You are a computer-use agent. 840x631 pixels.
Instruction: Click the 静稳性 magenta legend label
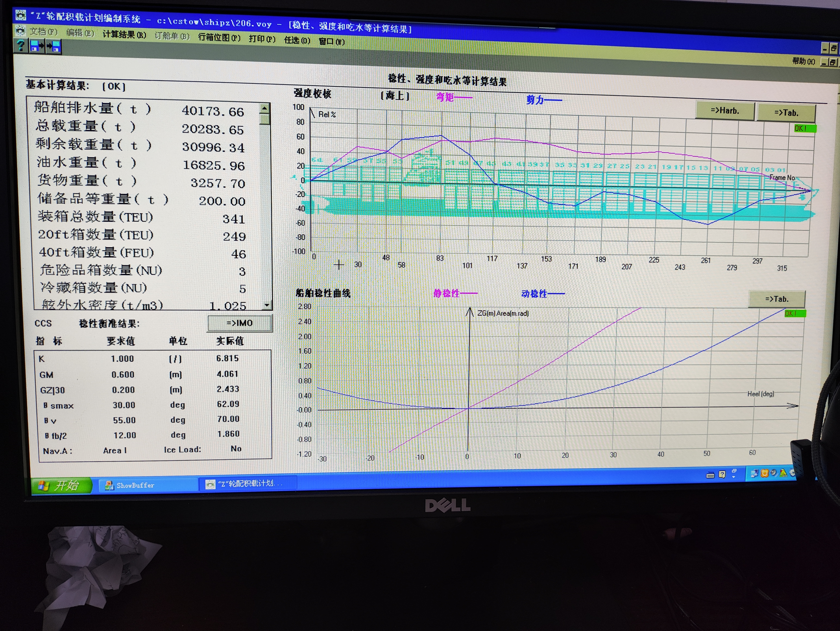[x=447, y=293]
